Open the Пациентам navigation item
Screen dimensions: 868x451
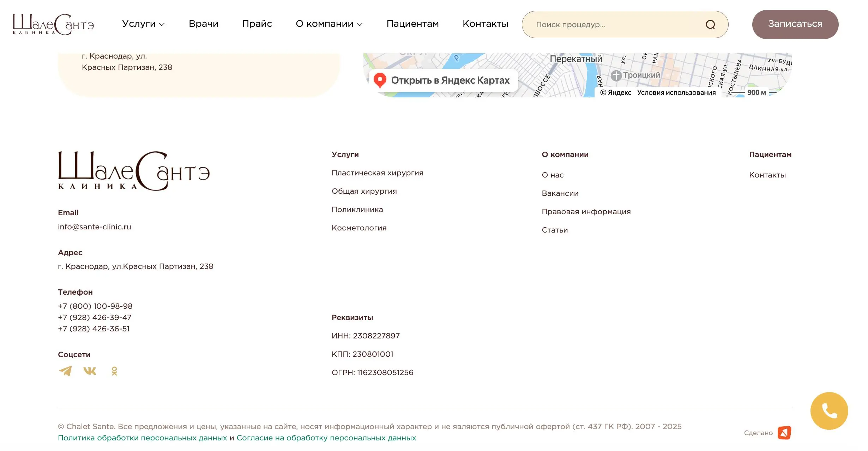[x=412, y=24]
